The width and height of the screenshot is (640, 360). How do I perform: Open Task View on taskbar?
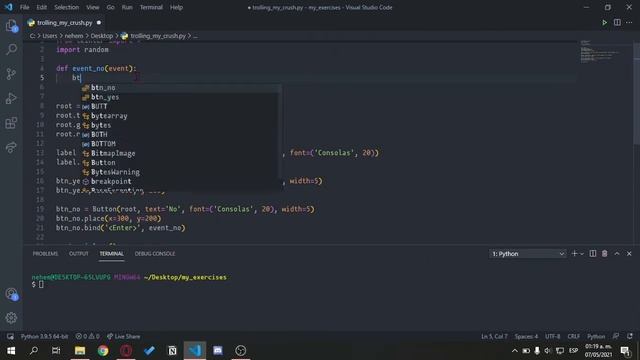click(56, 351)
